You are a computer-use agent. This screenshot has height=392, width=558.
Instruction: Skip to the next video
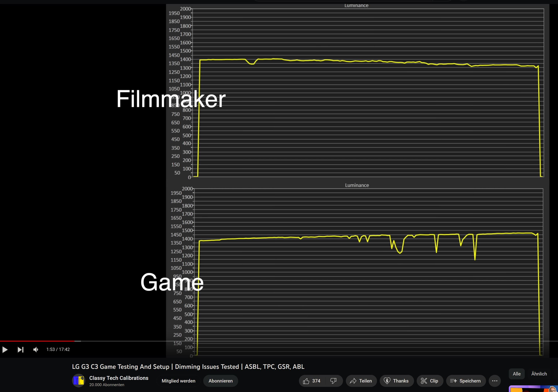20,349
